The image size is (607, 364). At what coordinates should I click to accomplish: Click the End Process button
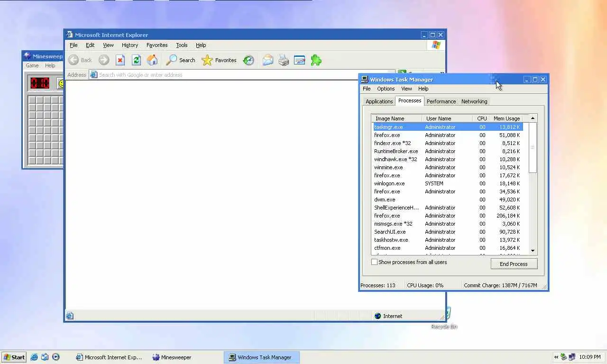coord(514,264)
